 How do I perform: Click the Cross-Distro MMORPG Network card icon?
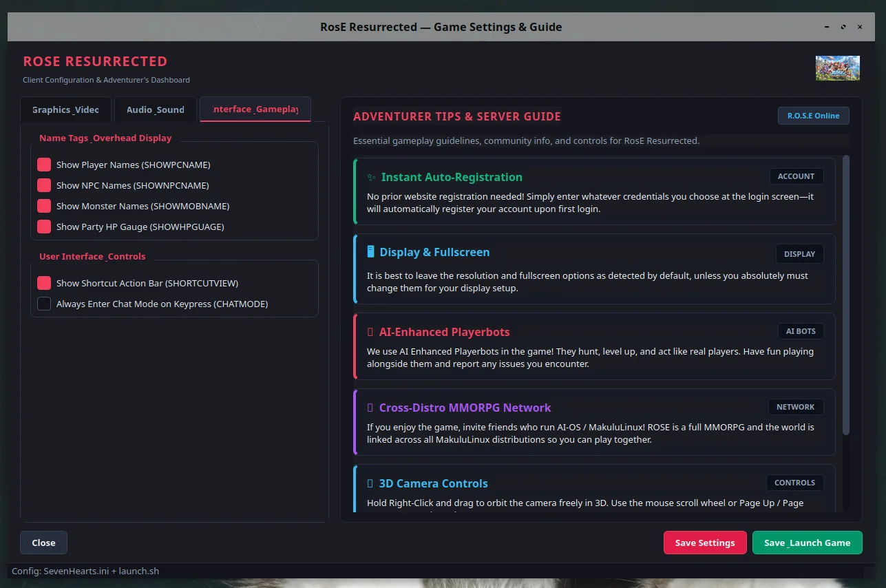tap(370, 408)
